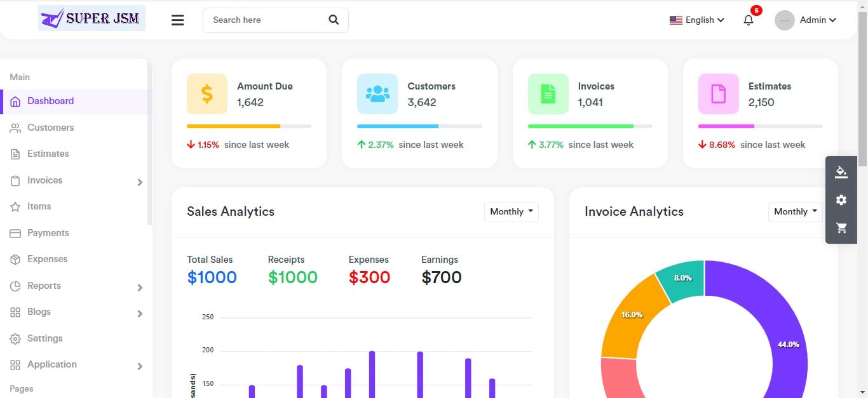
Task: Click the Admin avatar picture
Action: pos(785,20)
